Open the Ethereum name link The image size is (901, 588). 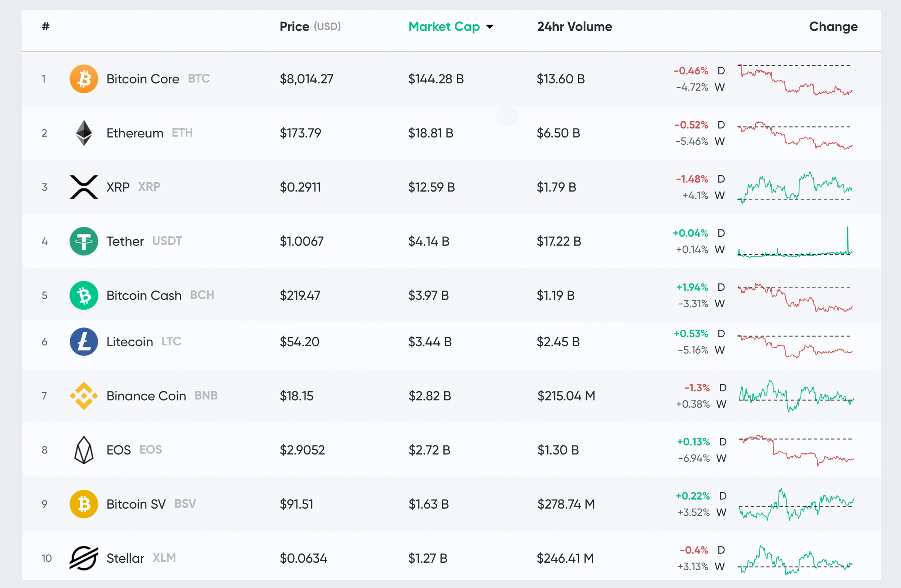point(135,133)
